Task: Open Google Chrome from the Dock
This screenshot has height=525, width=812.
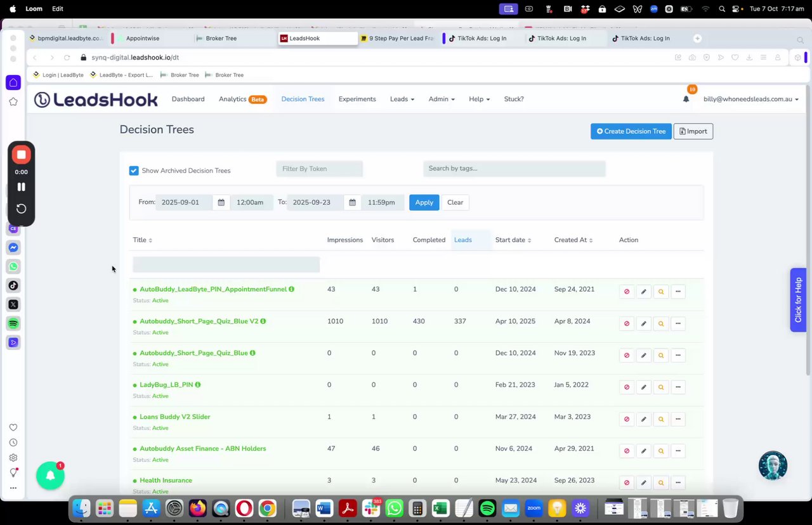Action: (267, 509)
